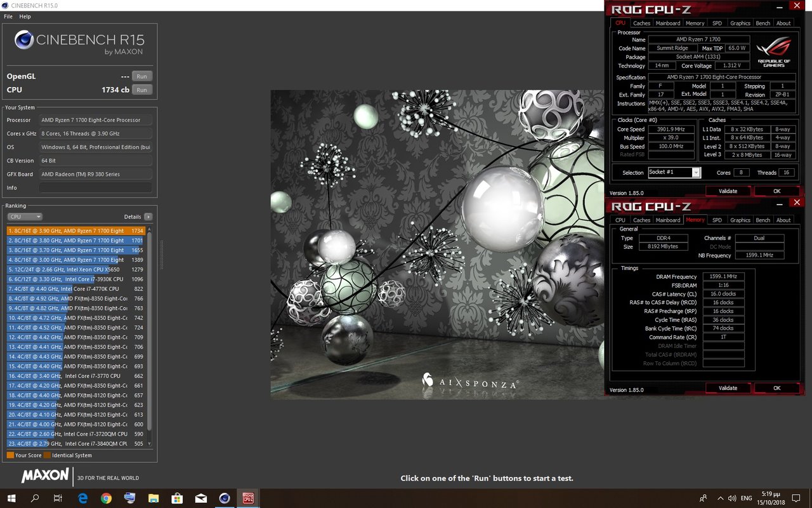Open Bench tab in lower CPU-Z window

[763, 220]
